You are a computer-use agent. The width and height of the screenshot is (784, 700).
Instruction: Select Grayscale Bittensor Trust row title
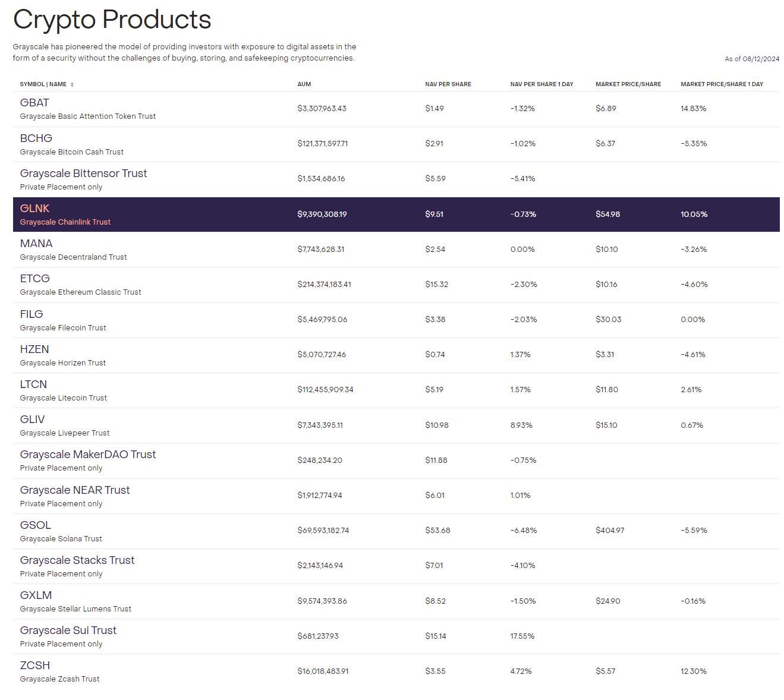83,174
